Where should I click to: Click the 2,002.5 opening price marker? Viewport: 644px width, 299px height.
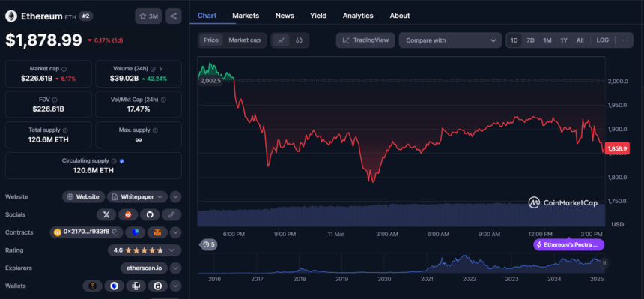tap(210, 81)
